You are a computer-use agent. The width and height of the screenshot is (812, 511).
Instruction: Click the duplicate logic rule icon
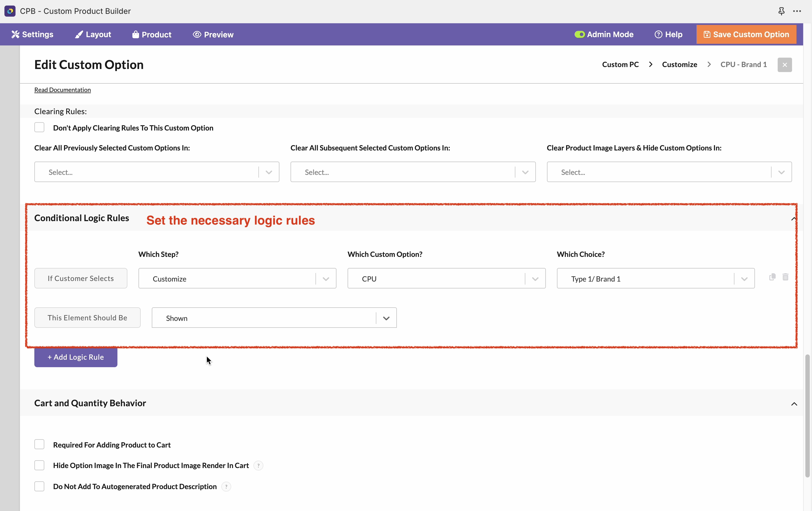(772, 277)
